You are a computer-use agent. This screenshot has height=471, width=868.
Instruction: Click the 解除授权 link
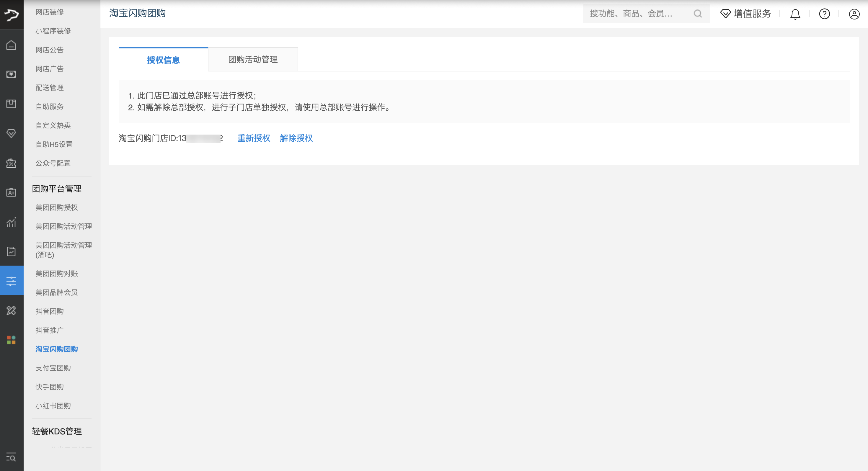click(296, 138)
